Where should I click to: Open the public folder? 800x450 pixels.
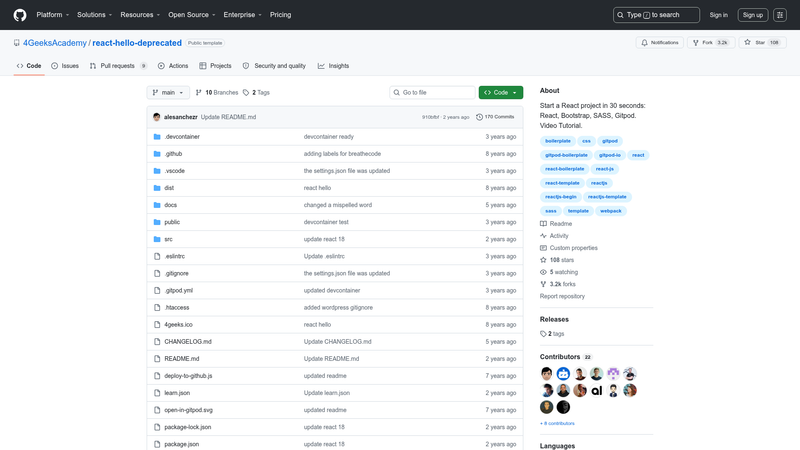click(x=172, y=222)
